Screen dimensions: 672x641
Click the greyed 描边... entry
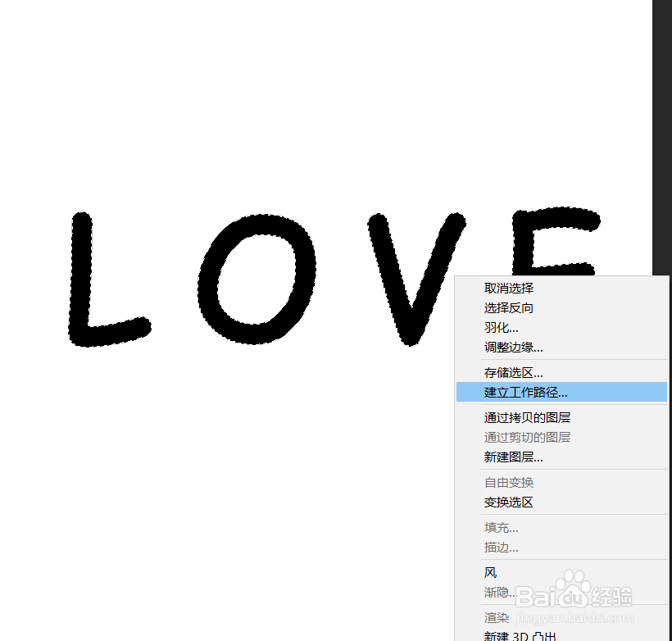point(561,547)
